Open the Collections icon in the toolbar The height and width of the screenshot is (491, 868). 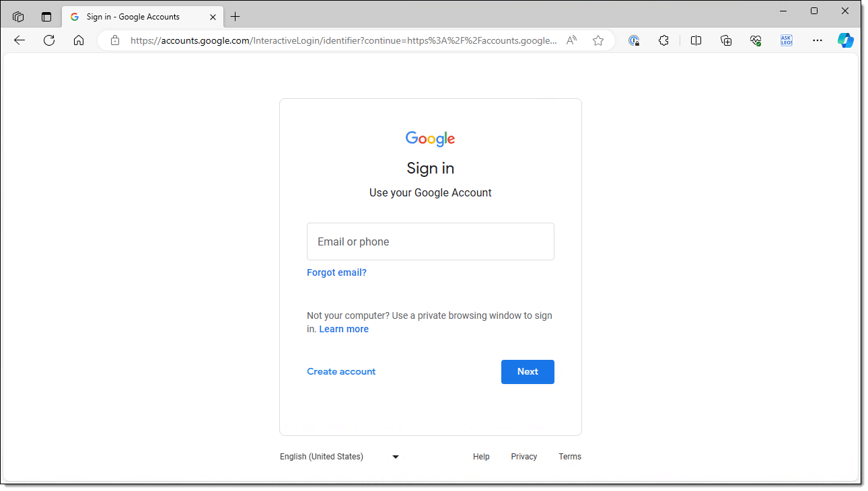pyautogui.click(x=726, y=40)
